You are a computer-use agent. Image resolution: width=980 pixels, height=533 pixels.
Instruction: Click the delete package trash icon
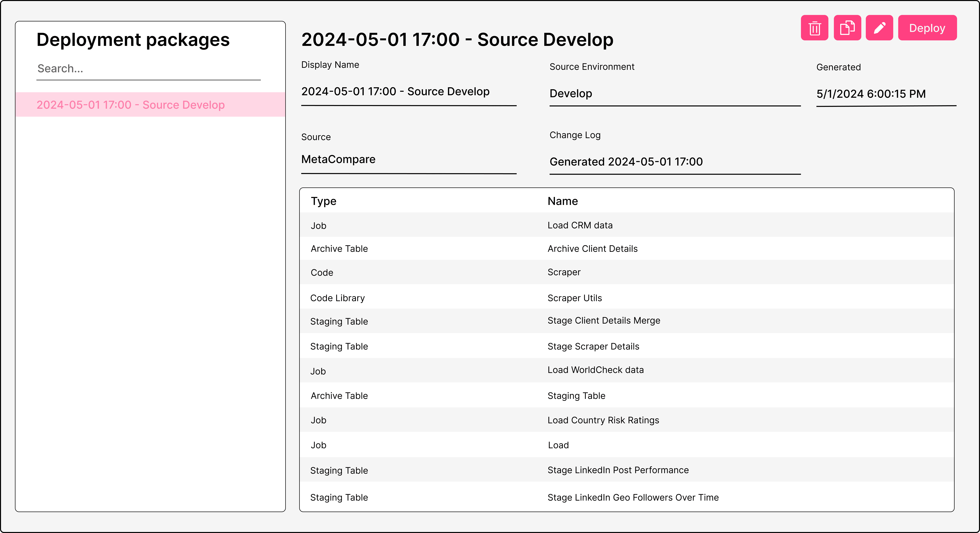click(x=815, y=28)
